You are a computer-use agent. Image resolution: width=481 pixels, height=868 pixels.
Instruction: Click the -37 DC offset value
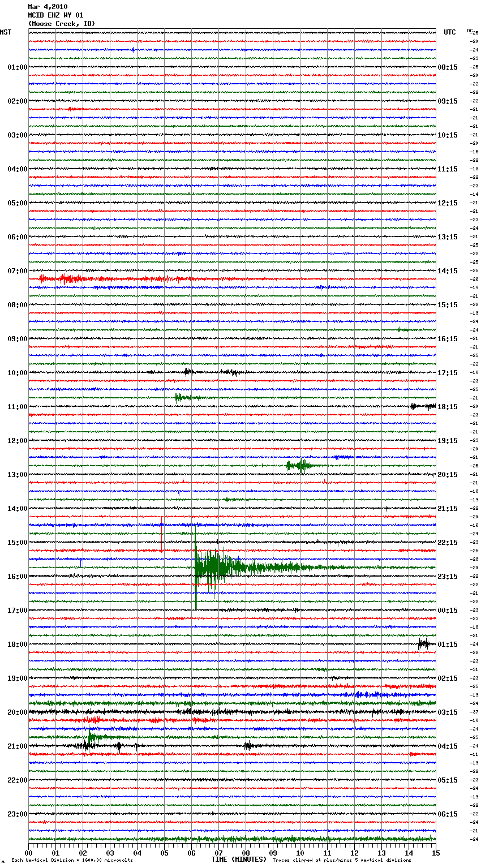(x=474, y=712)
